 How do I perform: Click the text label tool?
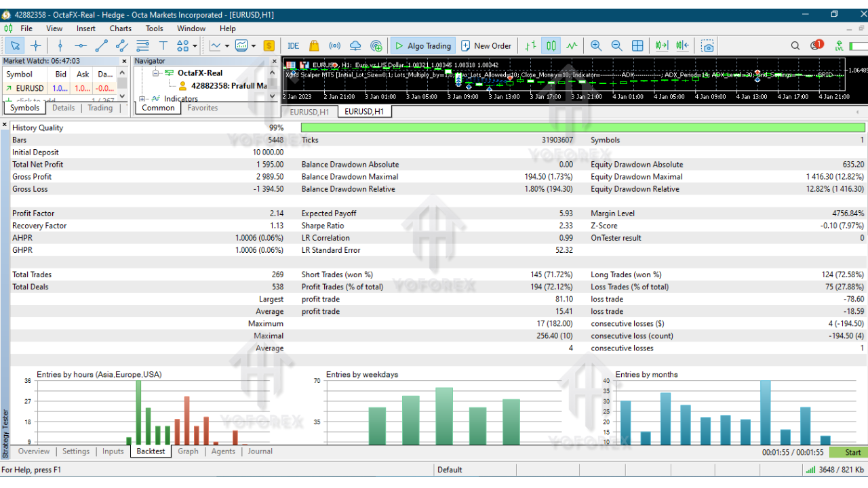click(163, 45)
